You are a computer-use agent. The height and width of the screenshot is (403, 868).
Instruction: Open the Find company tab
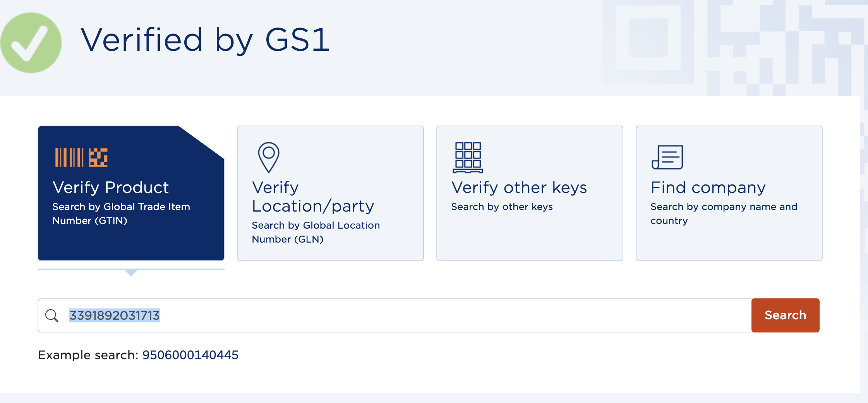click(x=729, y=193)
